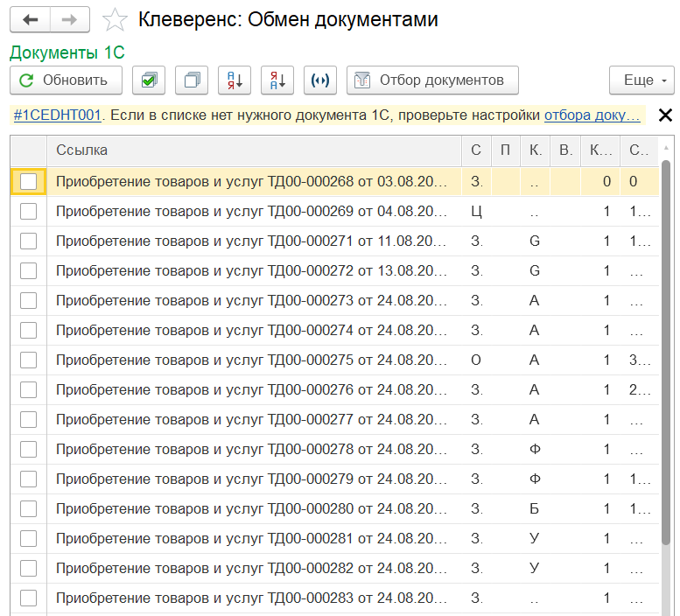Open Отбор документов filter

coord(432,80)
